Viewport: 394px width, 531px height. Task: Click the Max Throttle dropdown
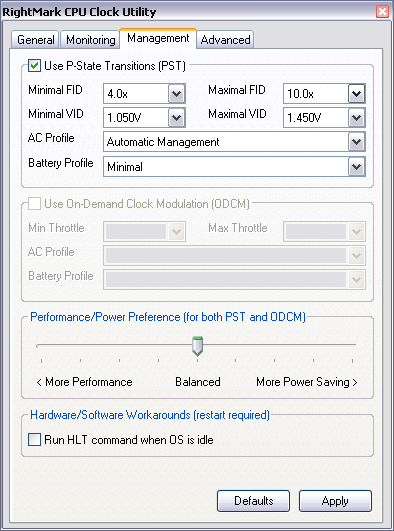324,232
